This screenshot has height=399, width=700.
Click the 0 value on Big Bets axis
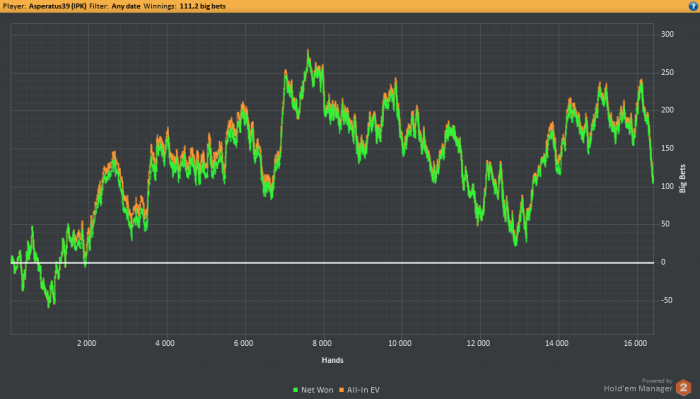pos(663,262)
